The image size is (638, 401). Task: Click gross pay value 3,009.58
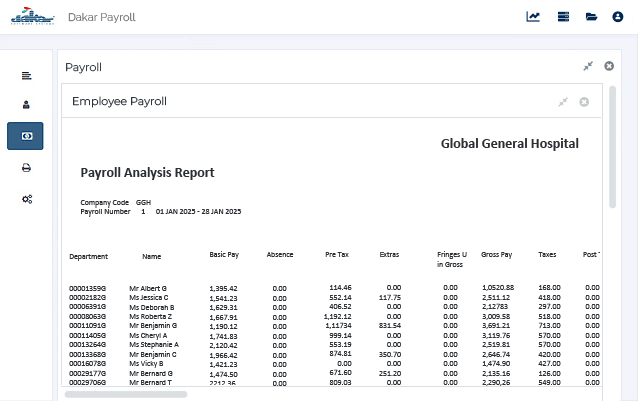coord(496,316)
